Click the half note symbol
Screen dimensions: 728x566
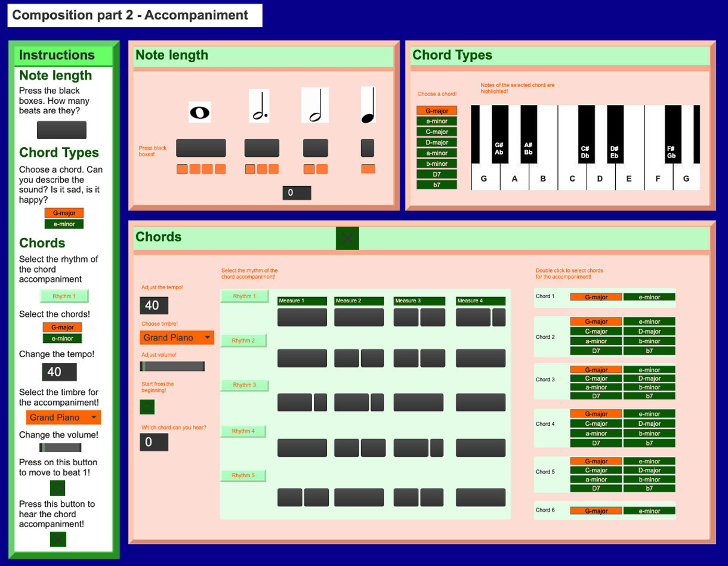point(316,106)
